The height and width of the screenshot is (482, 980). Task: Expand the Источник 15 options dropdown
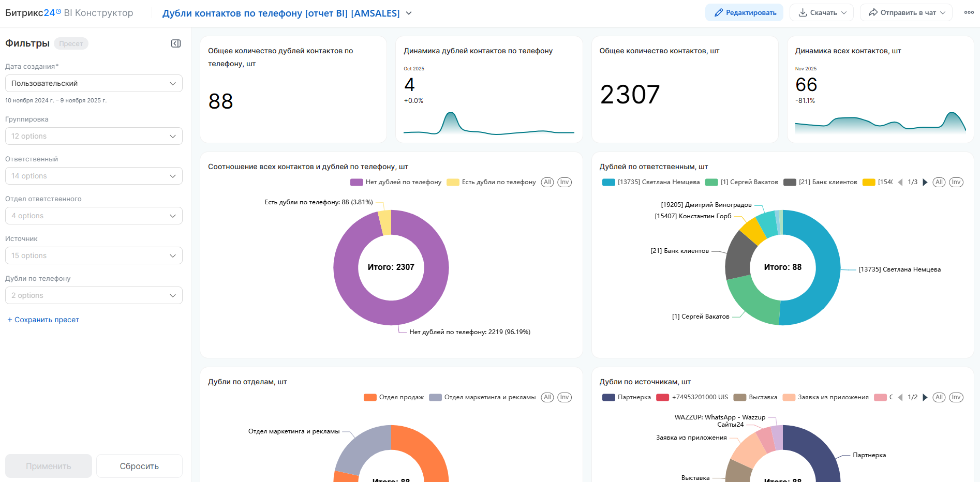click(94, 255)
